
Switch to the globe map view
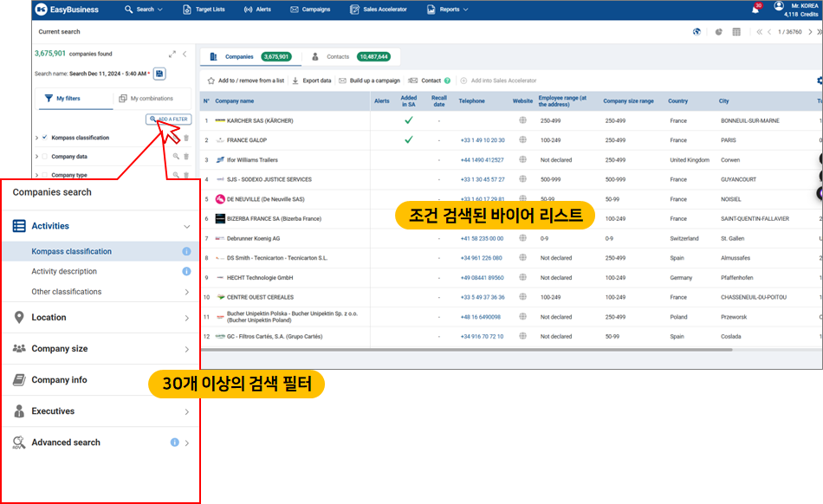[697, 32]
